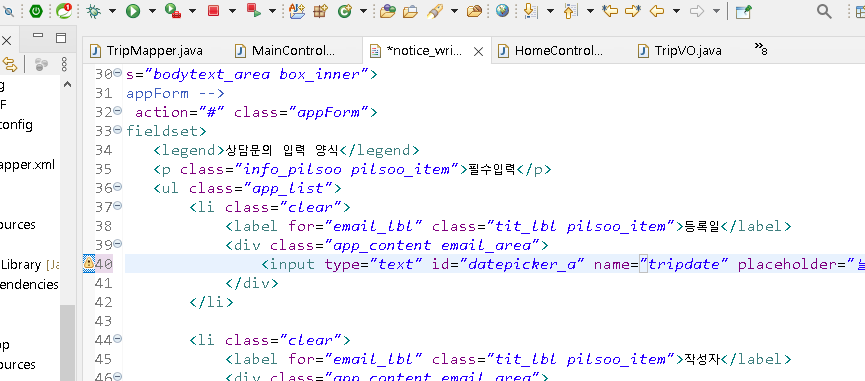Open the dropdown beside the relaunch icon
This screenshot has width=865, height=381.
[x=273, y=10]
